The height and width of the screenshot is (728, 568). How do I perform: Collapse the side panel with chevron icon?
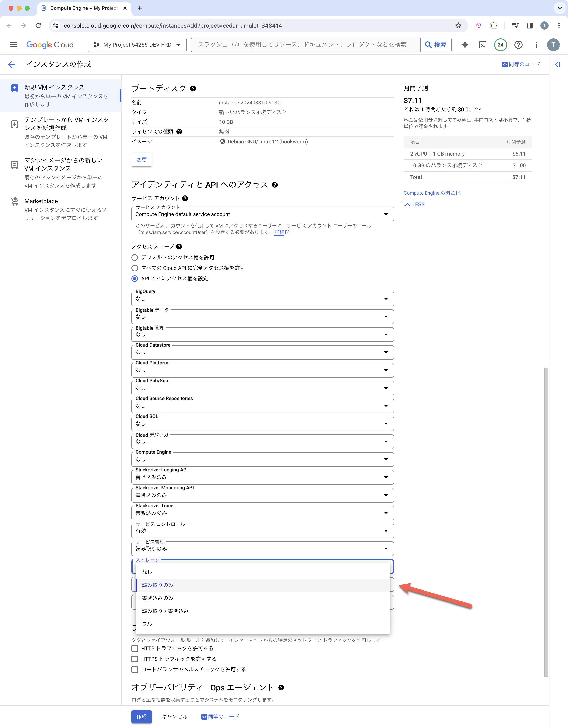(x=557, y=64)
